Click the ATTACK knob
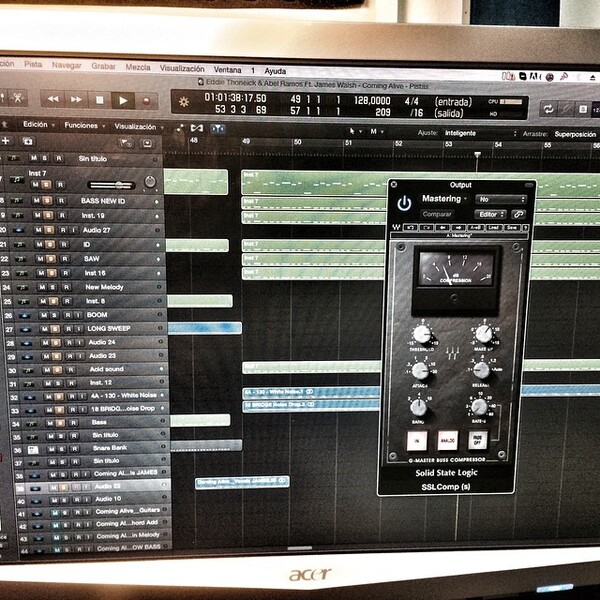The height and width of the screenshot is (600, 600). tap(420, 370)
